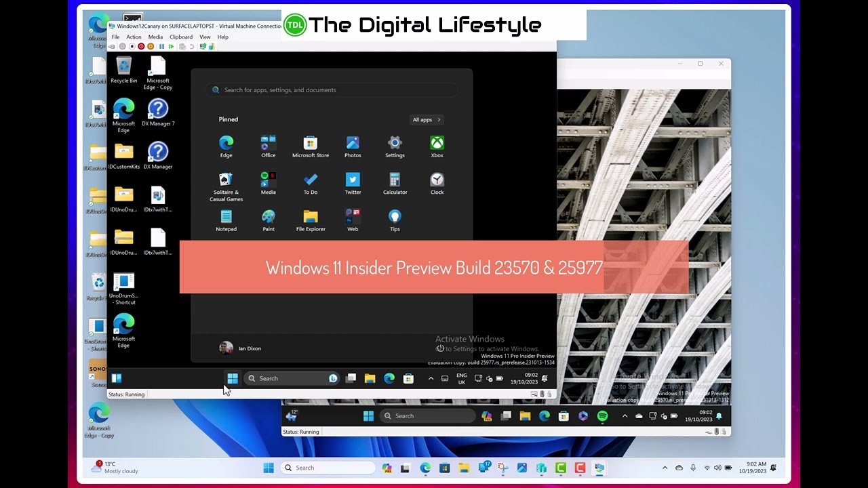The width and height of the screenshot is (868, 488).
Task: Click the Ctrl+Alt+Delete toolbar icon
Action: 112,46
